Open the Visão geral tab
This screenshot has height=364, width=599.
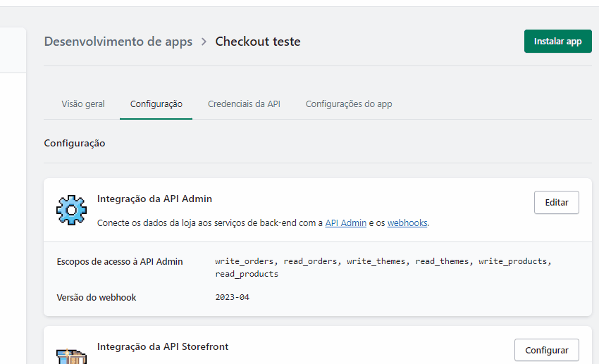[x=83, y=103]
